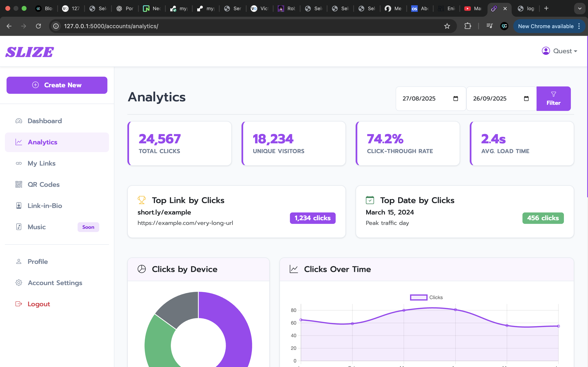Click the Logout link
Viewport: 588px width, 367px height.
tap(39, 304)
